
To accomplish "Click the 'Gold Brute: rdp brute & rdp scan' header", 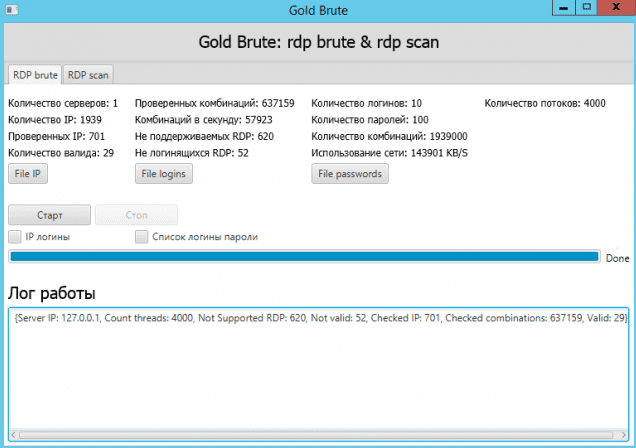I will coord(319,42).
